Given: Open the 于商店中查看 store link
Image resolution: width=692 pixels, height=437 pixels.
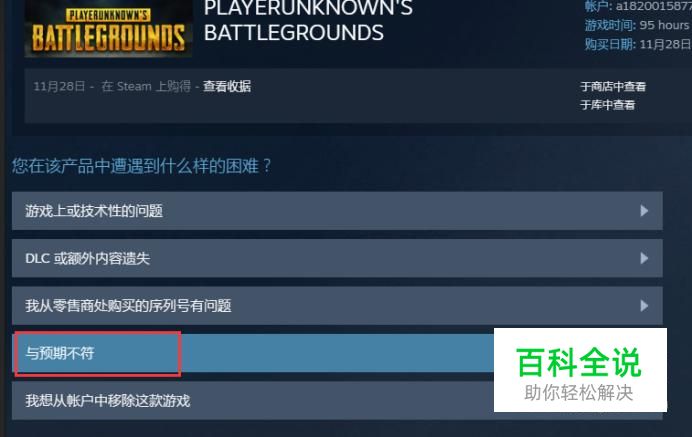Looking at the screenshot, I should click(613, 87).
